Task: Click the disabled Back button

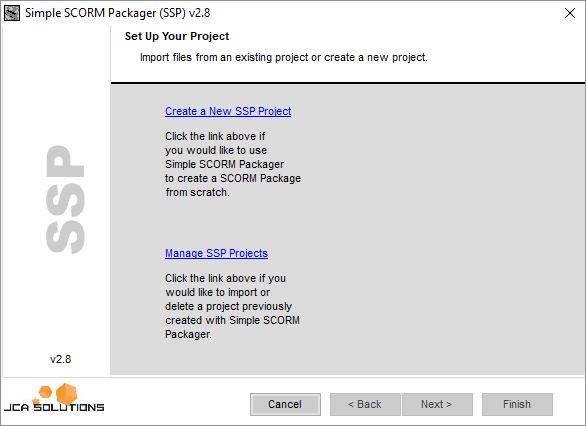Action: (365, 404)
